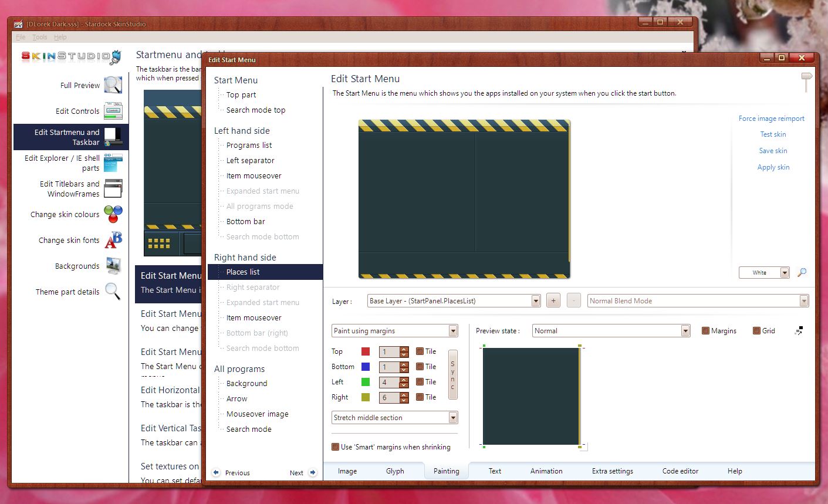828x504 pixels.
Task: Open the Stretch middle section dropdown
Action: coord(394,418)
